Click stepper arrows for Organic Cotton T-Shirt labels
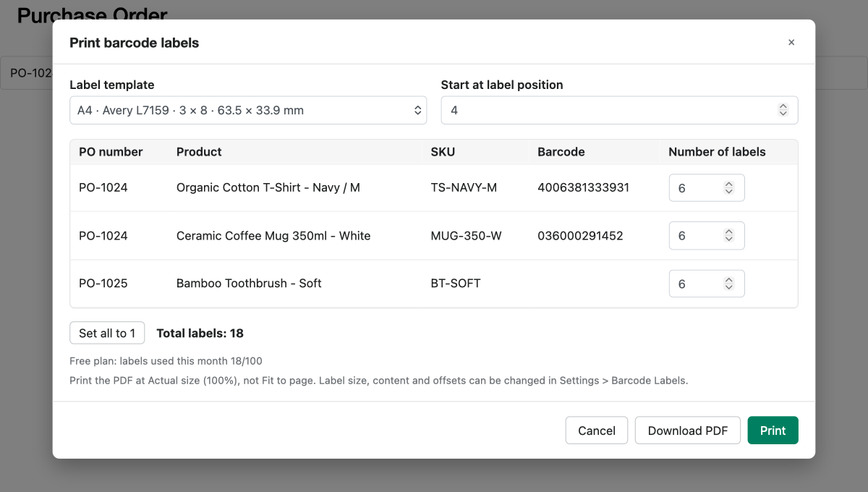Viewport: 868px width, 492px height. [x=729, y=188]
